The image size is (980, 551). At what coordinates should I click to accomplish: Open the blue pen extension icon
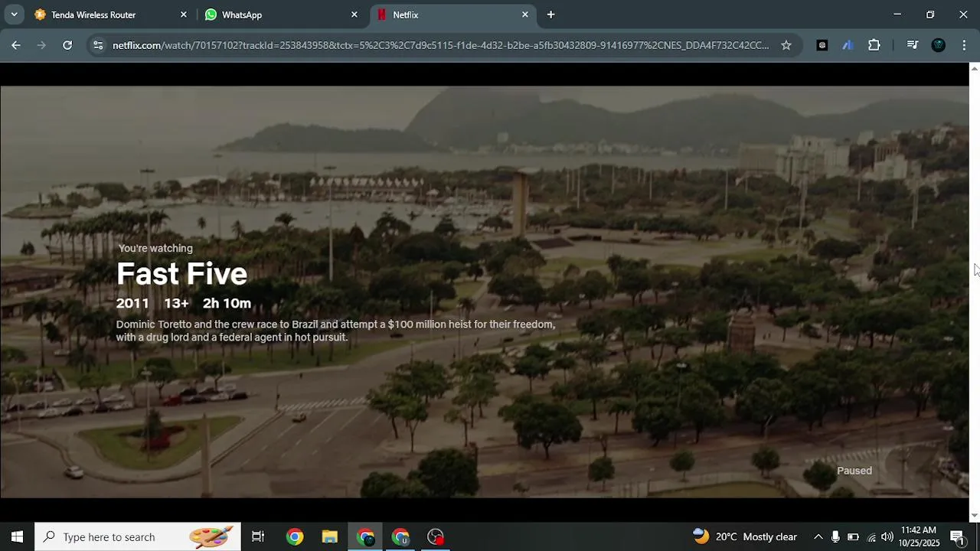pos(848,45)
